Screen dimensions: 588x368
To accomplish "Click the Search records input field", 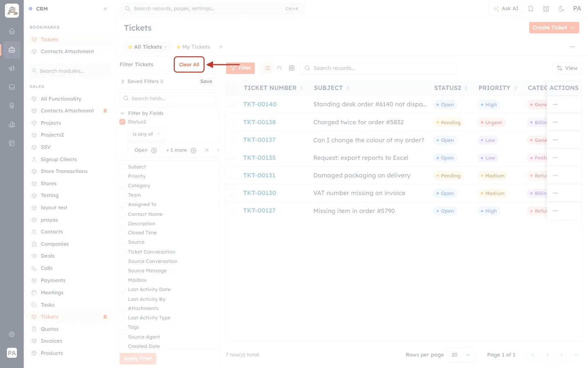I will pos(379,68).
